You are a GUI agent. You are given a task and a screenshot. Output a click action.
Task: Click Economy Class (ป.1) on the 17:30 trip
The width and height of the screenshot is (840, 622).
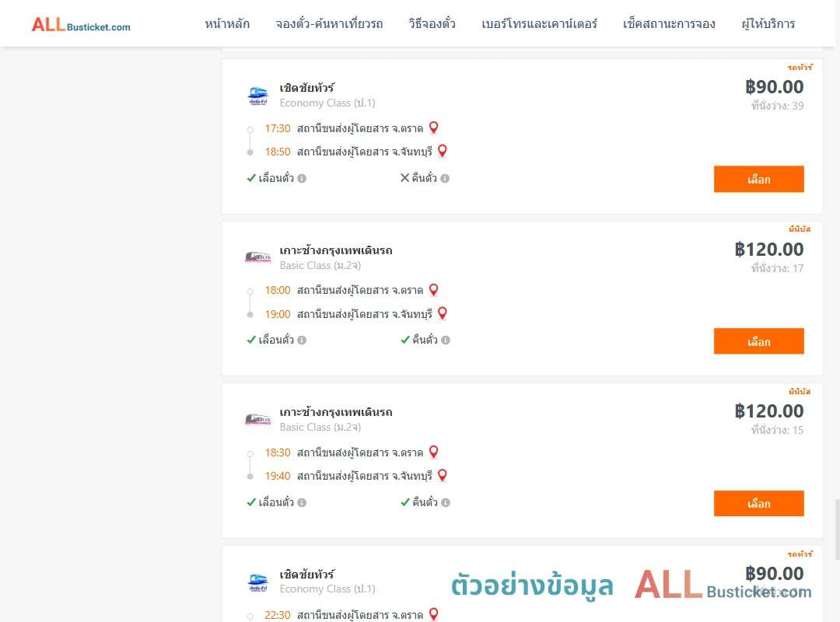(327, 103)
